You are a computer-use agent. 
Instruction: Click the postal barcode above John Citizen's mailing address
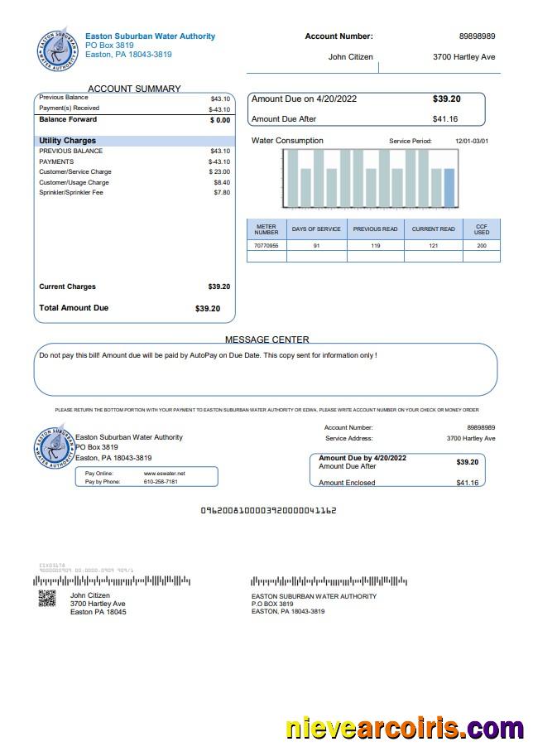point(103,581)
